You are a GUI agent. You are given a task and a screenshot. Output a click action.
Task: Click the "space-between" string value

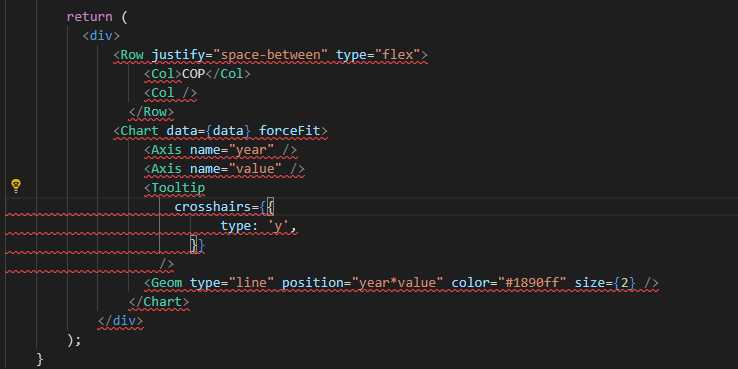(x=270, y=55)
